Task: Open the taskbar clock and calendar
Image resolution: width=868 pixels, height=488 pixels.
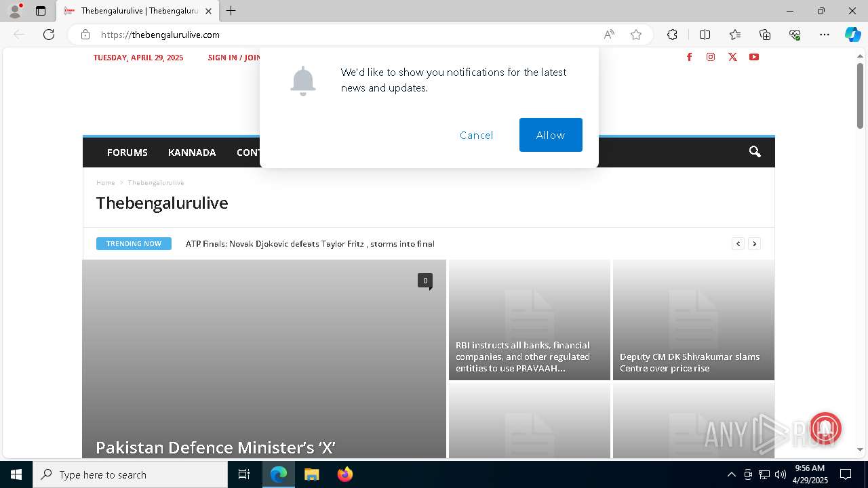Action: pyautogui.click(x=810, y=474)
